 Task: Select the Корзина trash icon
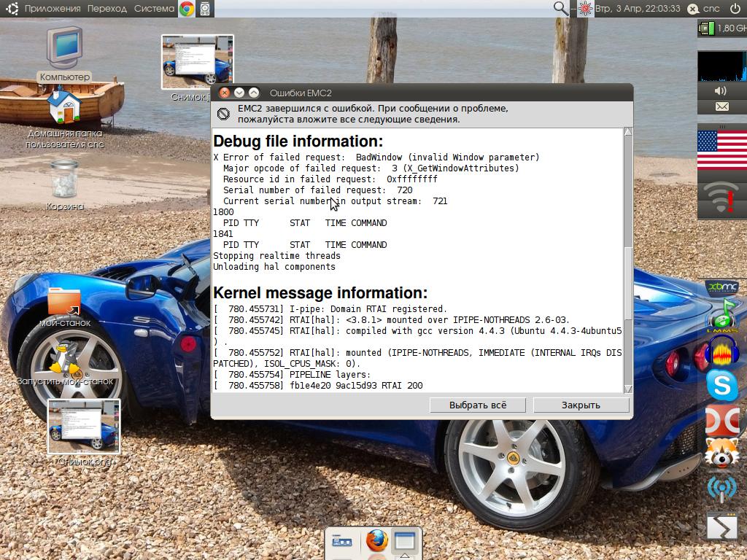(65, 185)
